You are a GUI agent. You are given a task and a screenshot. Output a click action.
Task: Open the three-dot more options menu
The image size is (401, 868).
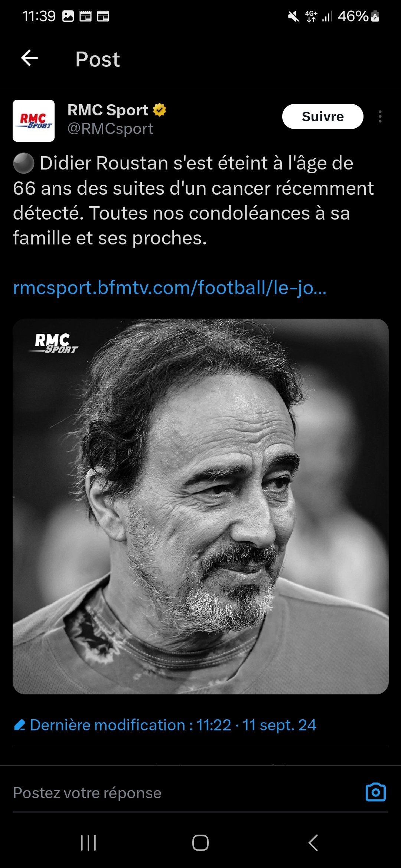tap(380, 116)
